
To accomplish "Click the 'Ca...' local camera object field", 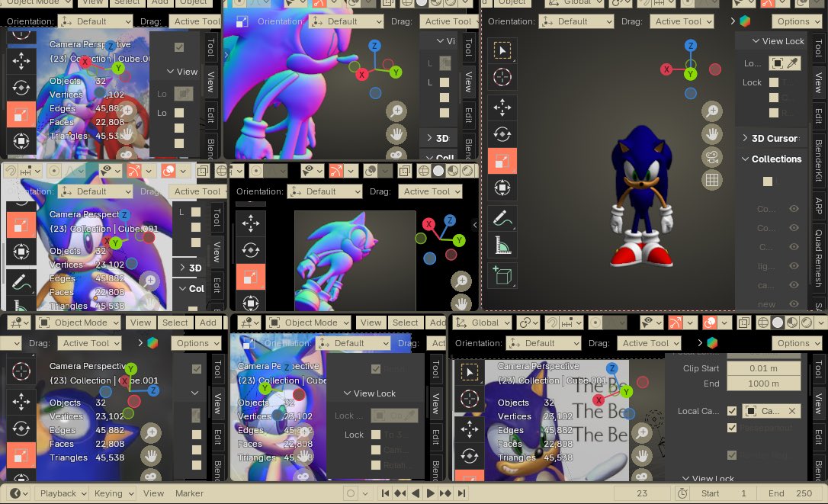I will point(772,411).
